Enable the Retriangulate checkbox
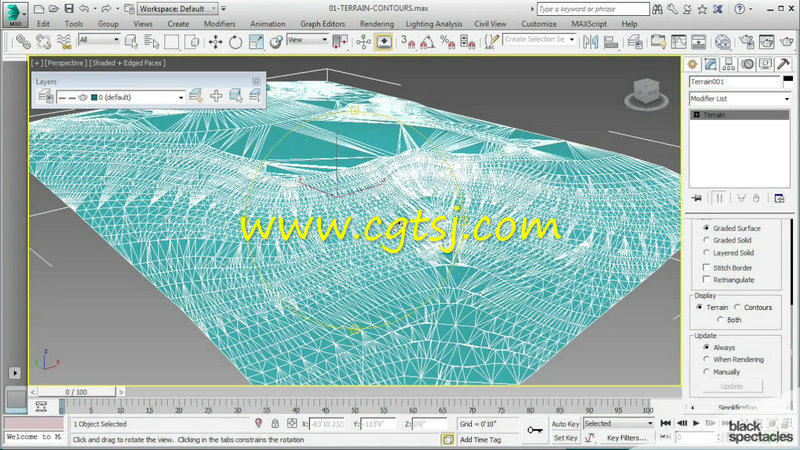 click(706, 280)
